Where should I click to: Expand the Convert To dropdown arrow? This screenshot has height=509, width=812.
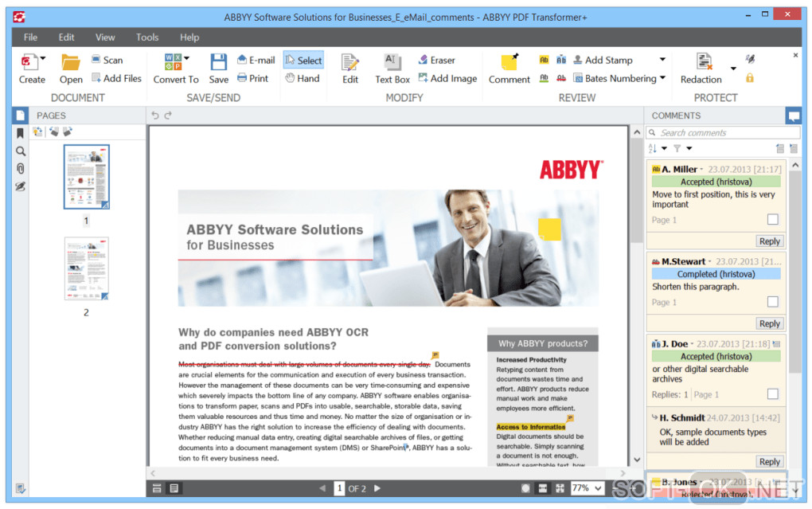tap(187, 58)
